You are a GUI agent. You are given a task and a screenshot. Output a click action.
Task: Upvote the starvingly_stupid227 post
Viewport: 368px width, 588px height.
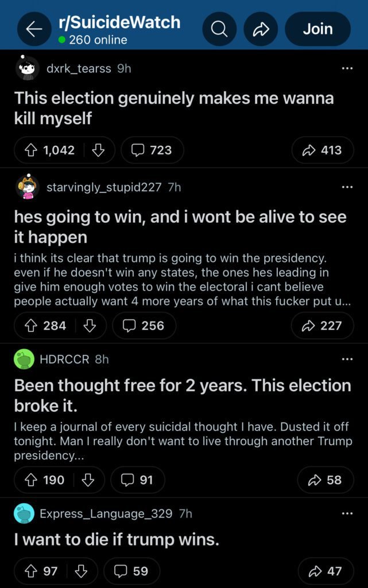[31, 326]
